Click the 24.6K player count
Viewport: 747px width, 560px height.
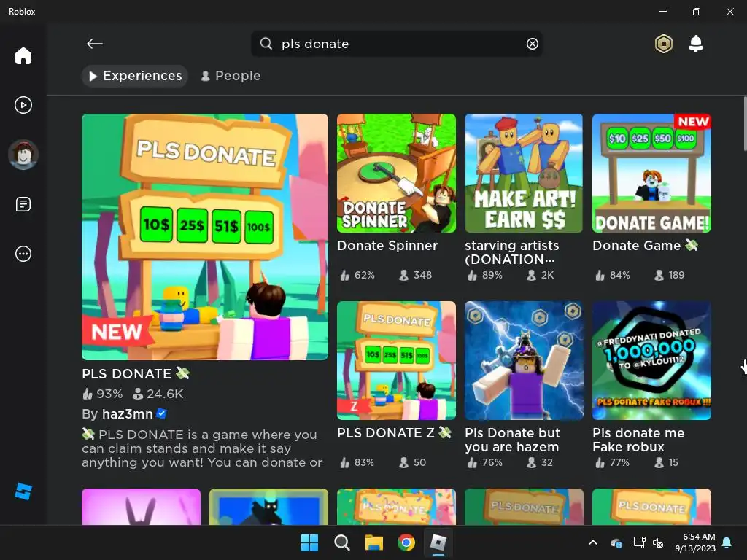click(x=158, y=394)
